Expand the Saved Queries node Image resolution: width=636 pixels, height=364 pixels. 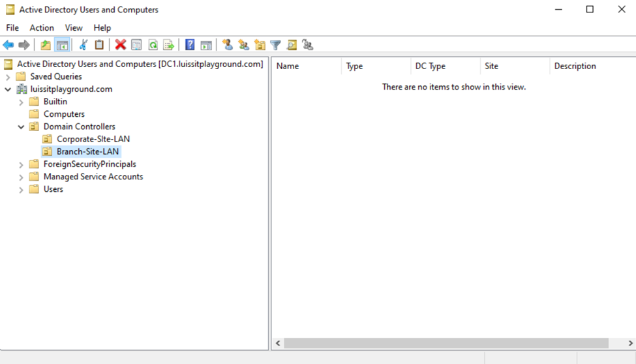point(8,77)
